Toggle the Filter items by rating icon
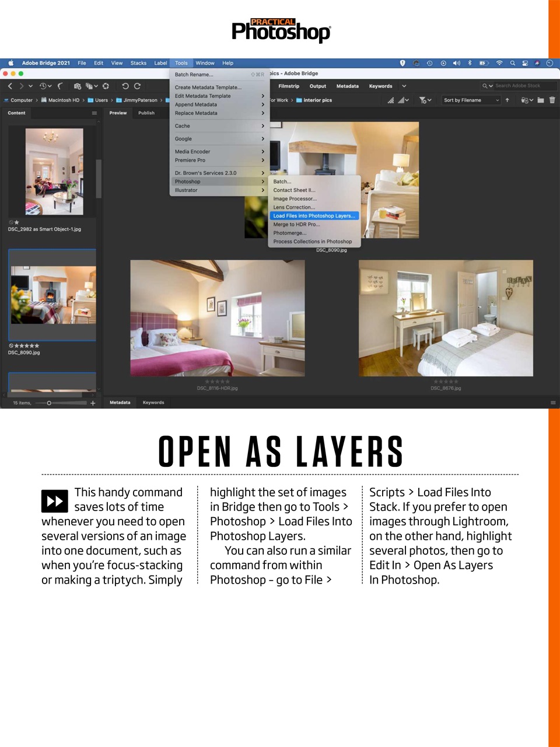The height and width of the screenshot is (747, 560). click(x=423, y=100)
